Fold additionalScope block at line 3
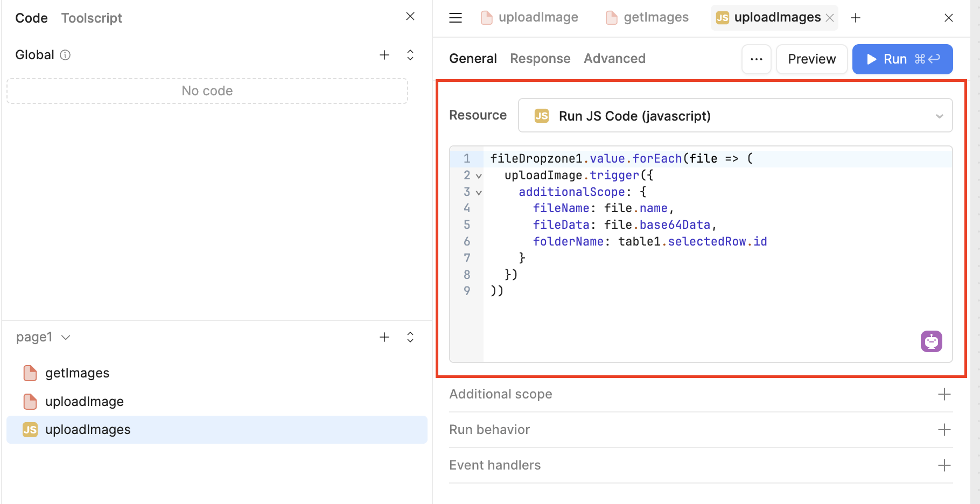Screen dimensions: 980x504 (x=479, y=192)
